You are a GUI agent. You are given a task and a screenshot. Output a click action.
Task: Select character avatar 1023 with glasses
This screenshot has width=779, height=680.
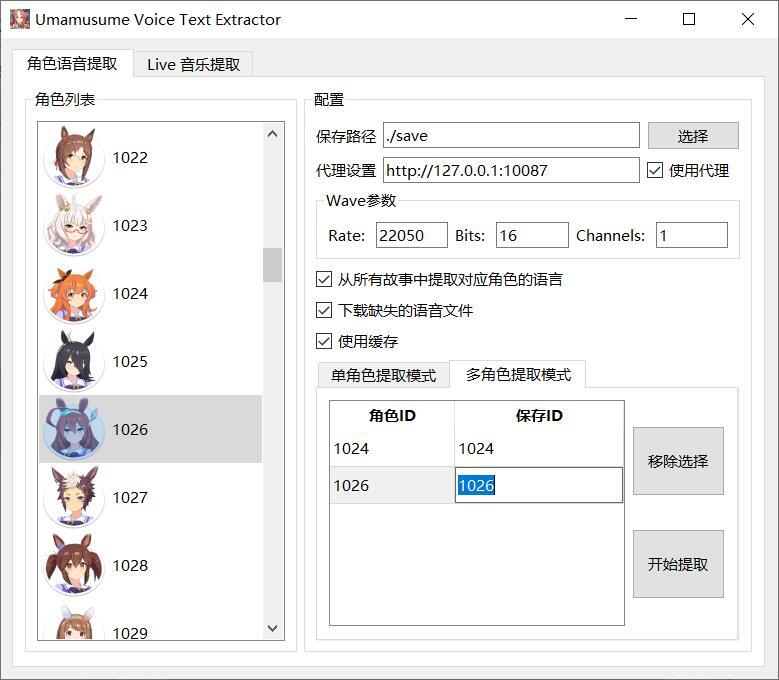tap(74, 225)
